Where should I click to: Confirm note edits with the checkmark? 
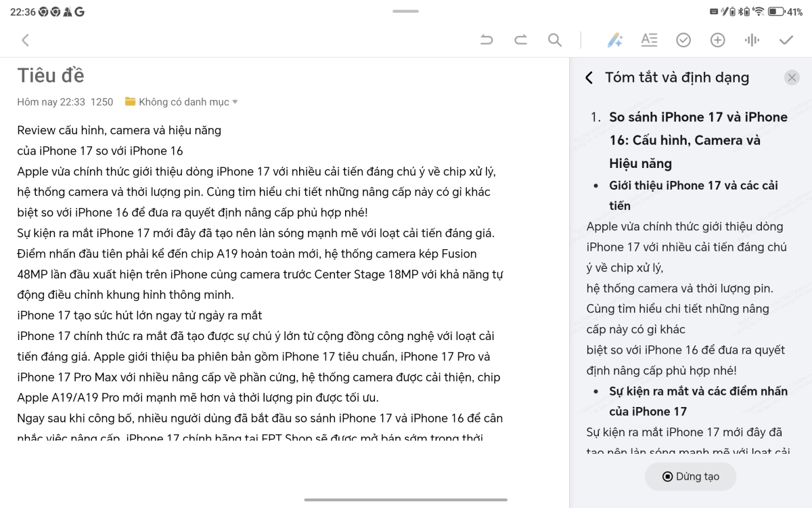(x=785, y=40)
